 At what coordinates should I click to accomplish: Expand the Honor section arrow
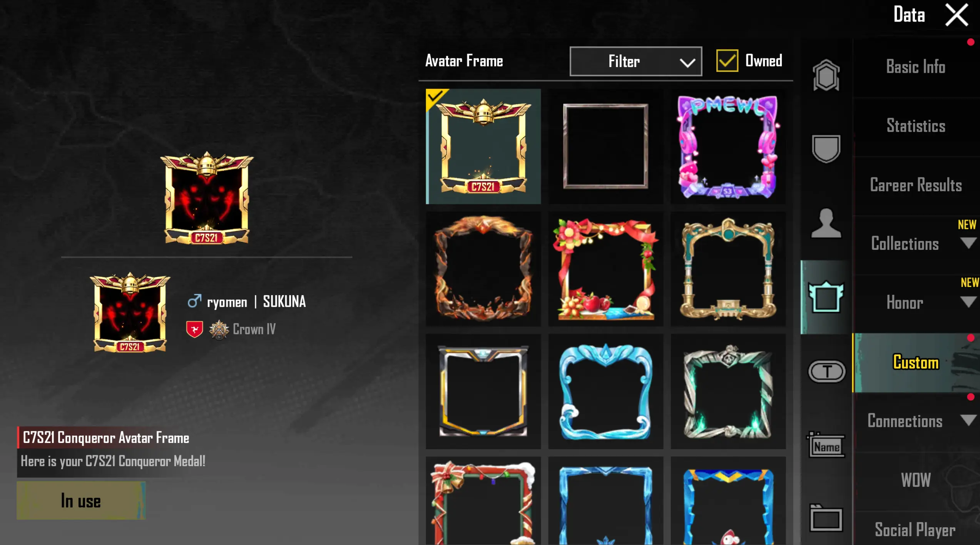tap(968, 302)
